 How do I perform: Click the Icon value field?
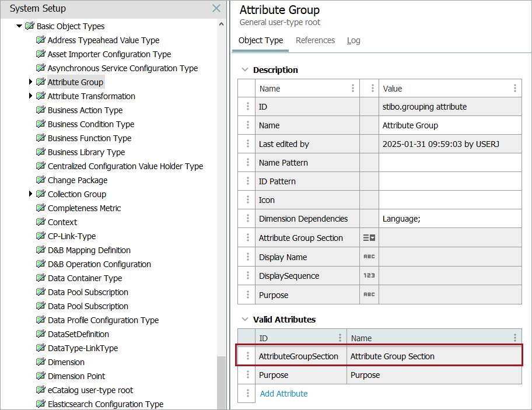(x=450, y=199)
